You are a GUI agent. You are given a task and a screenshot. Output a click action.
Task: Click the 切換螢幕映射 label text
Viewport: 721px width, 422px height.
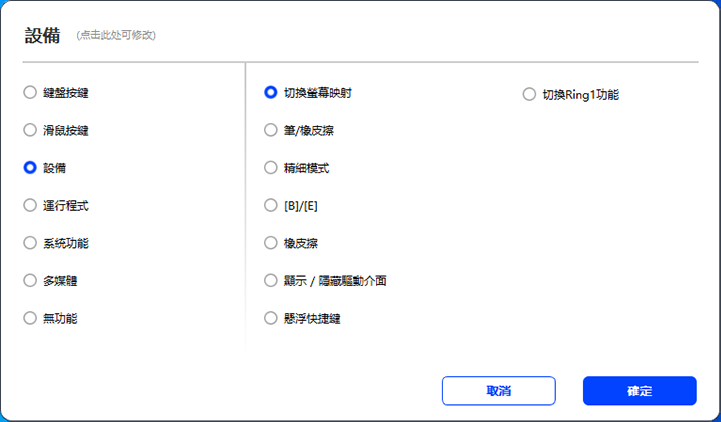pos(317,93)
